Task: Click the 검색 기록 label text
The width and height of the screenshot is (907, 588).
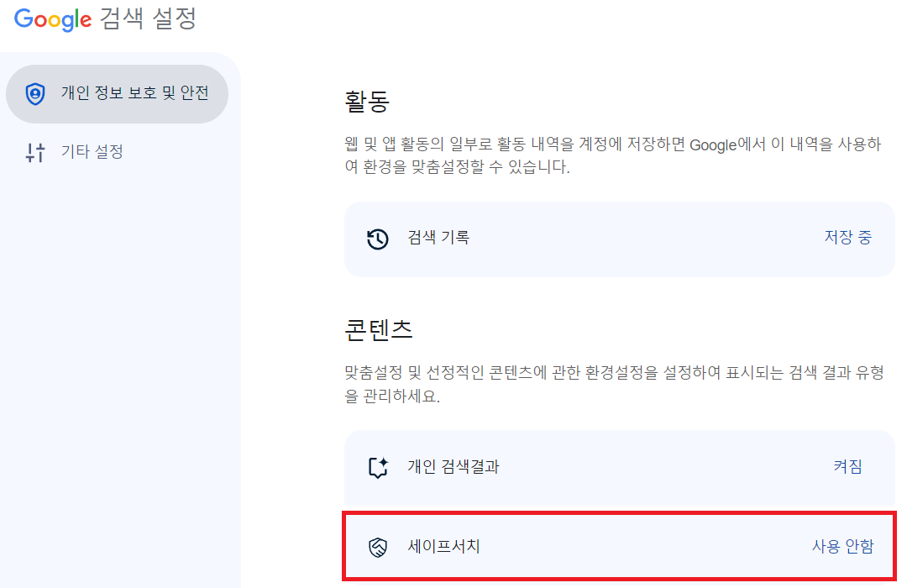Action: [x=437, y=239]
